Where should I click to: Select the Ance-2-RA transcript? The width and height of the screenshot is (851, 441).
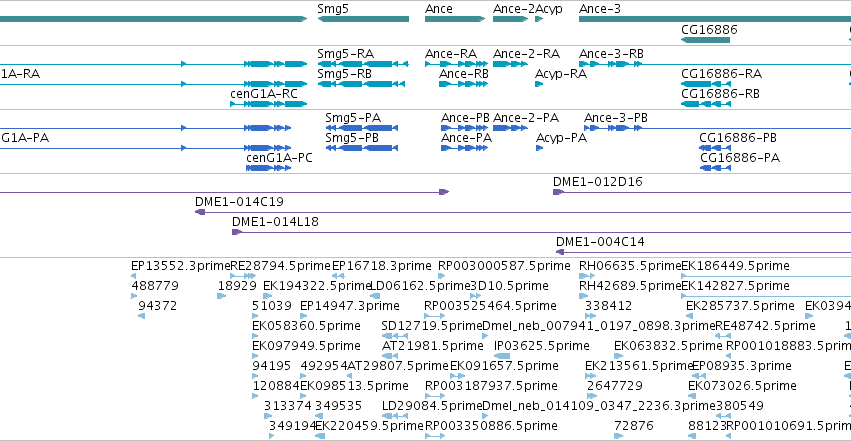click(x=510, y=64)
